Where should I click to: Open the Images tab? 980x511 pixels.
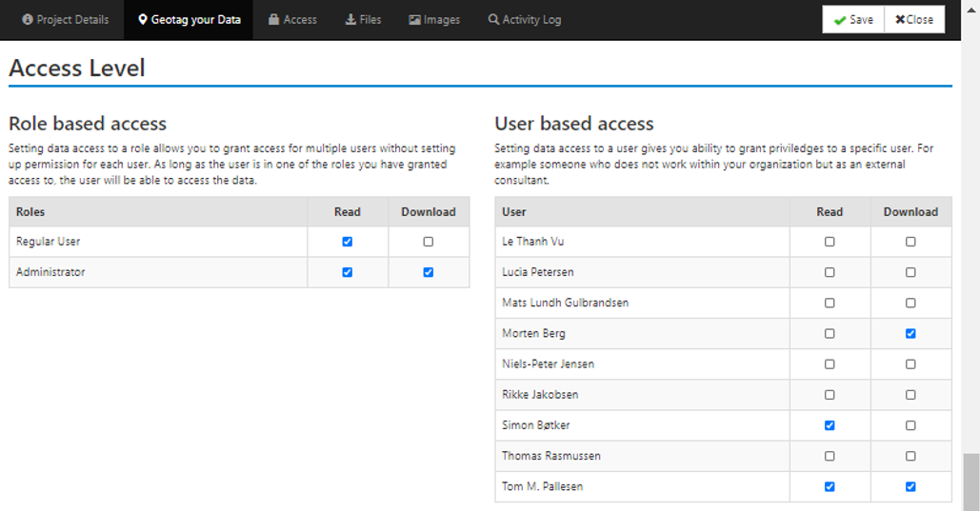pyautogui.click(x=434, y=19)
